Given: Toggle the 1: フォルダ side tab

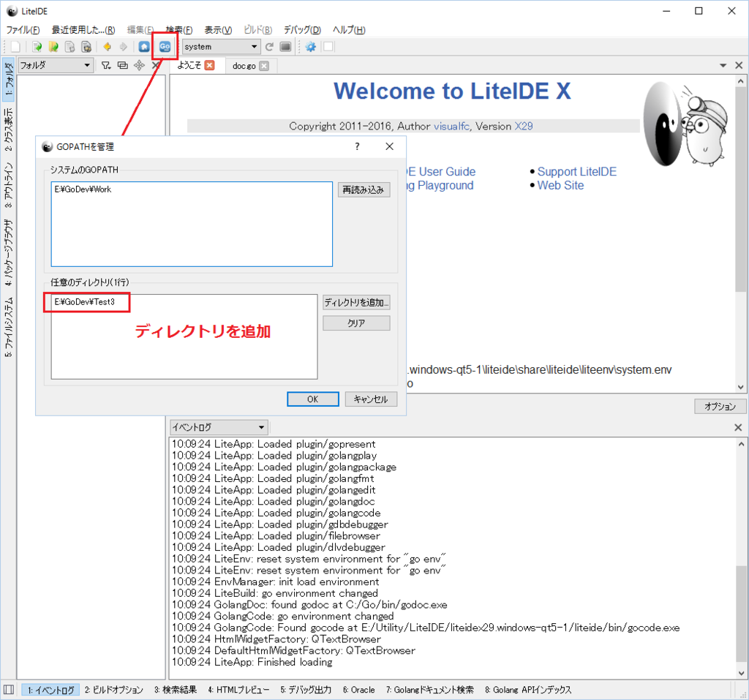Looking at the screenshot, I should [x=9, y=79].
